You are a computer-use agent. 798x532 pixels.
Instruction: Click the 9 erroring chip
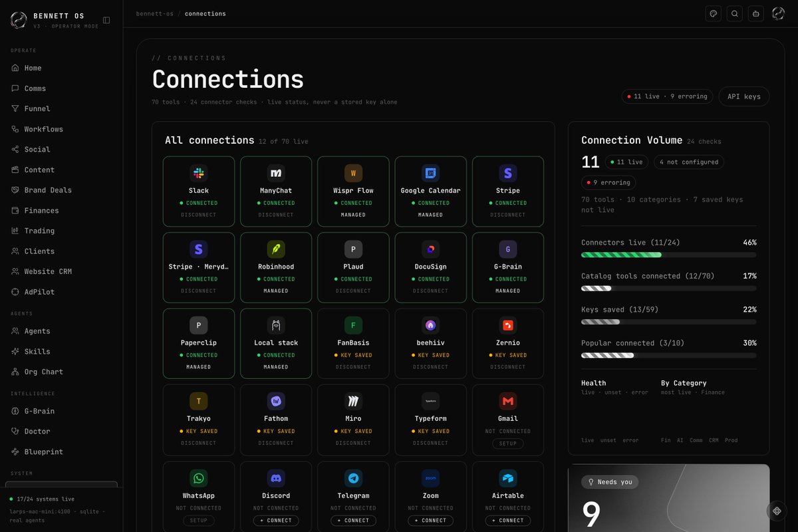[608, 182]
